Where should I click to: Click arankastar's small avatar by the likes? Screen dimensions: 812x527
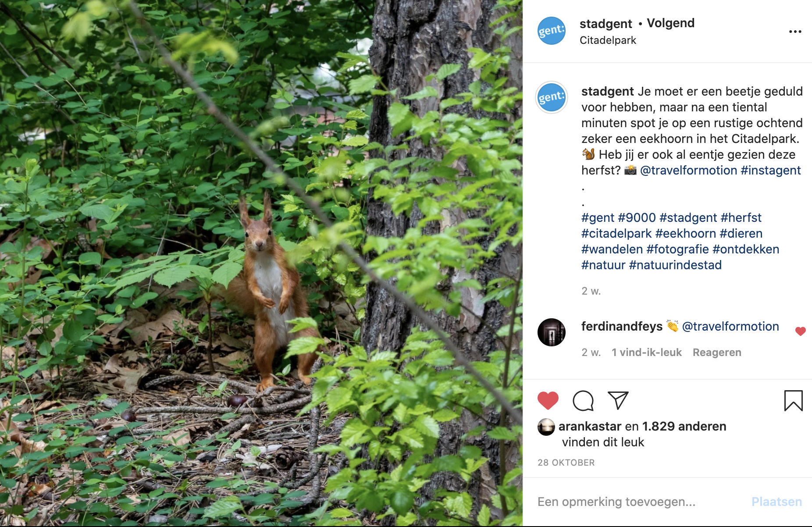point(546,427)
